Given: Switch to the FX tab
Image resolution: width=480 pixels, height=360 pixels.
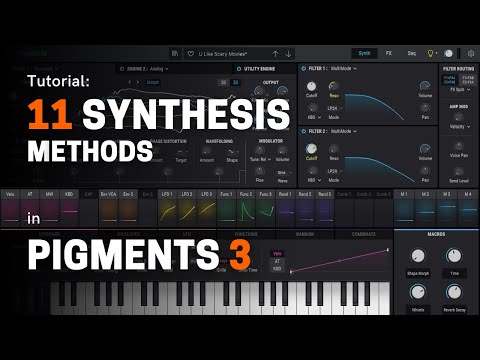Looking at the screenshot, I should click(389, 53).
